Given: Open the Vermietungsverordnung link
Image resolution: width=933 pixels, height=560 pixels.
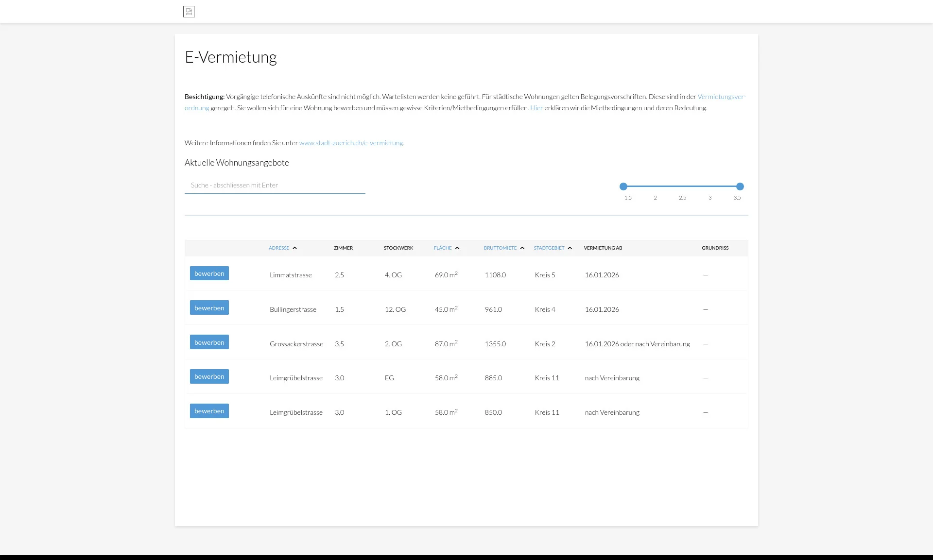Looking at the screenshot, I should pyautogui.click(x=721, y=97).
